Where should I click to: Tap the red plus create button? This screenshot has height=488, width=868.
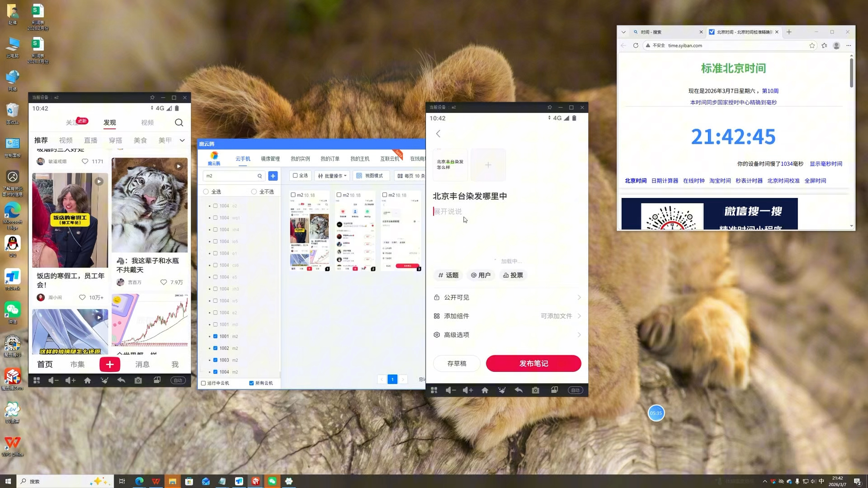pyautogui.click(x=110, y=364)
